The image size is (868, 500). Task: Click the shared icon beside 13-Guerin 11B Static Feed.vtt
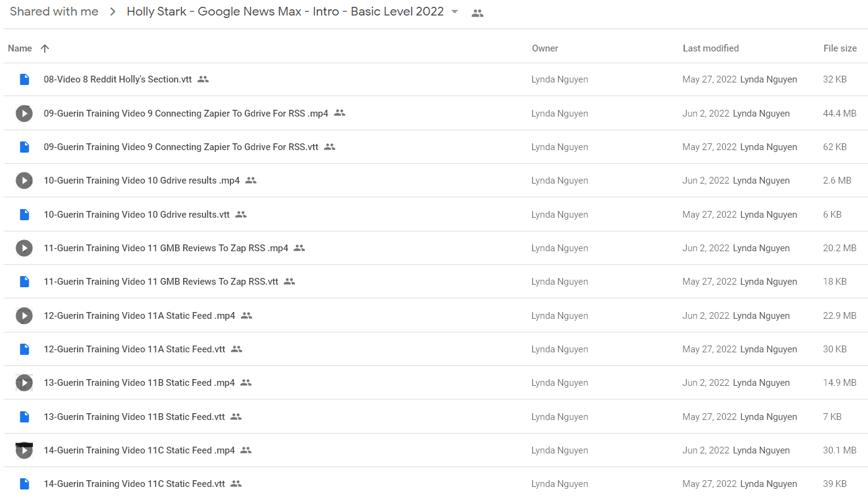click(236, 417)
